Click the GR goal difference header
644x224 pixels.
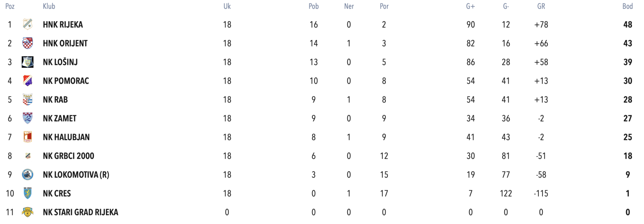541,6
